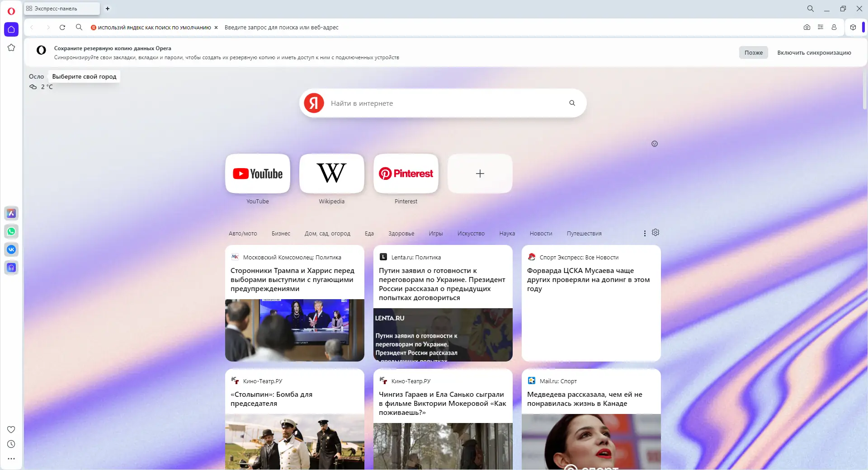Screen dimensions: 868x470
Task: Open the tab search magnifier in title bar
Action: point(811,9)
